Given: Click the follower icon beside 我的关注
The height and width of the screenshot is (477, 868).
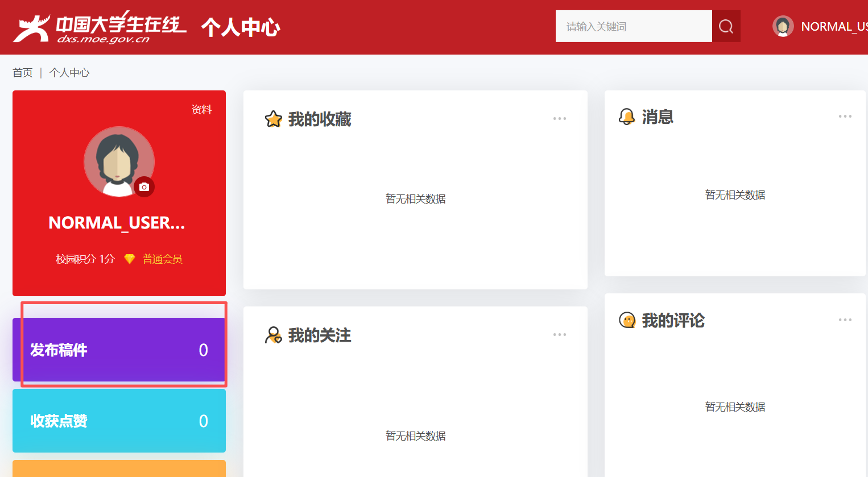Looking at the screenshot, I should click(x=274, y=335).
